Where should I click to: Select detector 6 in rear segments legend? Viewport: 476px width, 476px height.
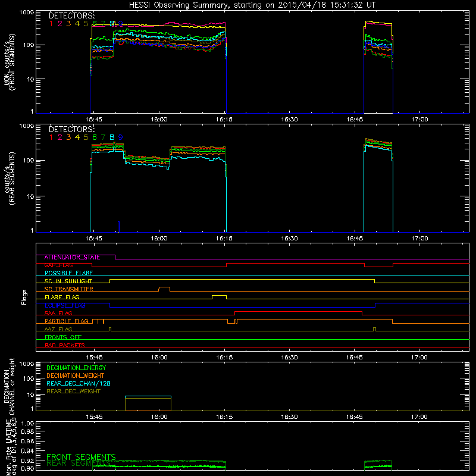coord(95,137)
